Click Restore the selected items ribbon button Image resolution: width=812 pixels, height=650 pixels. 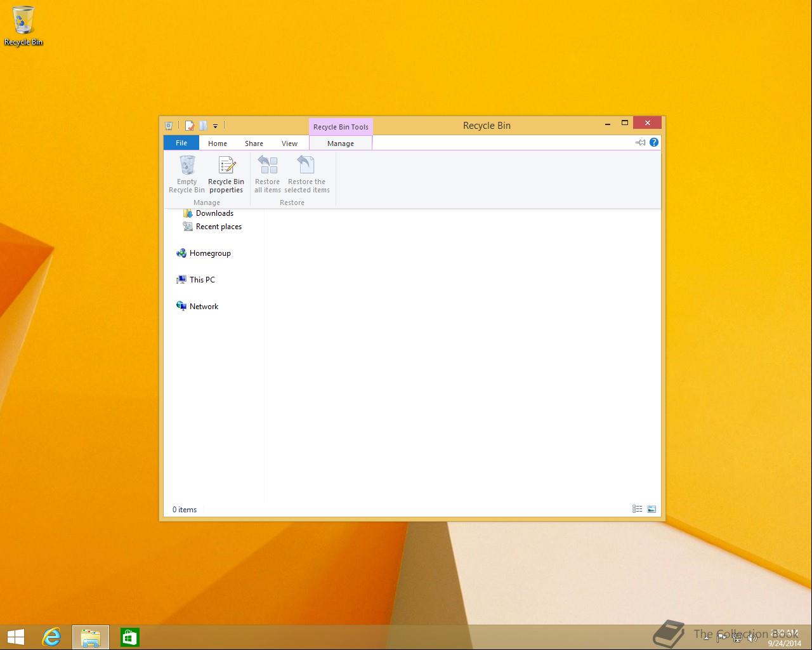(x=307, y=175)
